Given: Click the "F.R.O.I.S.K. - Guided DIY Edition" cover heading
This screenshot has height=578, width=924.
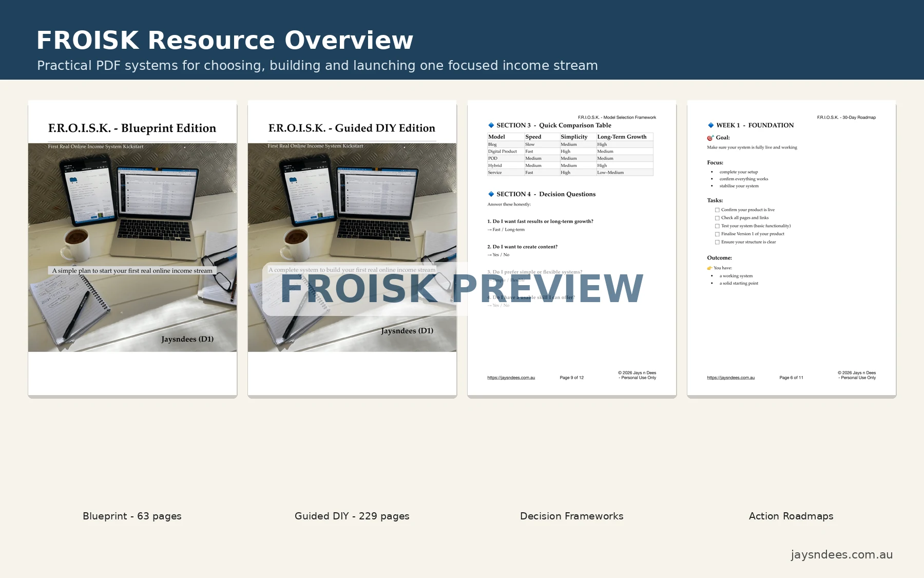Looking at the screenshot, I should click(x=352, y=128).
